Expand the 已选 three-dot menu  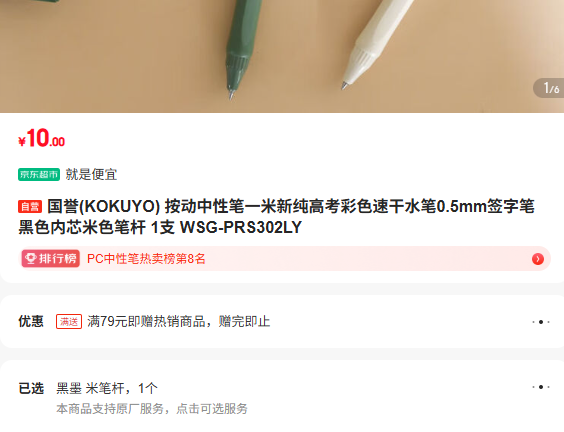point(541,387)
